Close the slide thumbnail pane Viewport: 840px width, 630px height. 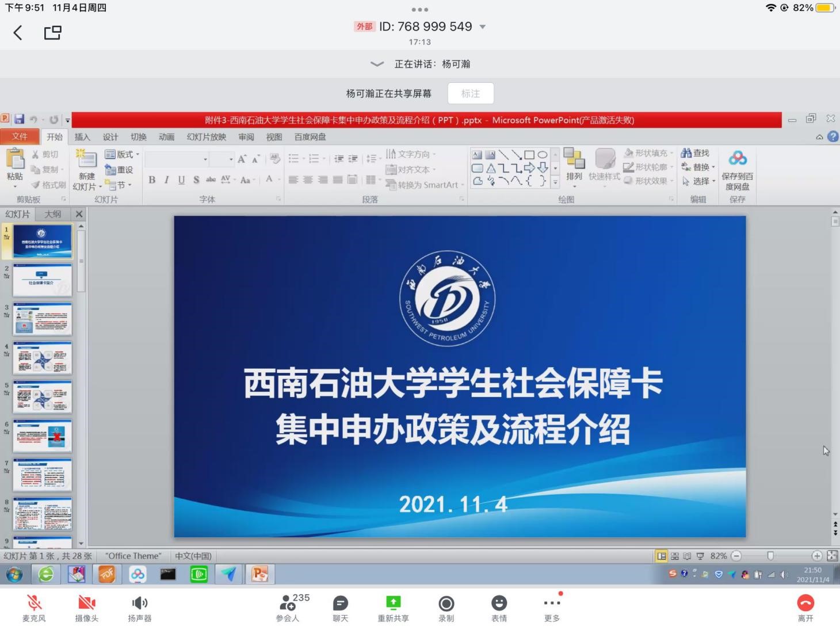point(79,214)
